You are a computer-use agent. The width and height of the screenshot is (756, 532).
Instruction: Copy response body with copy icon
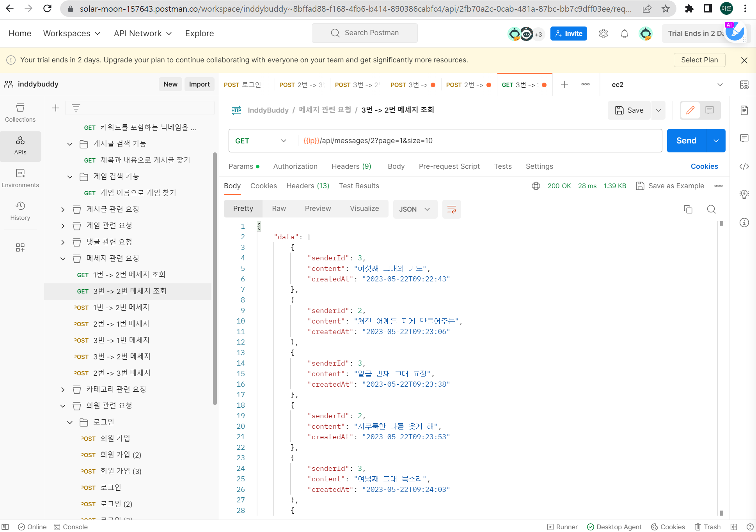688,209
